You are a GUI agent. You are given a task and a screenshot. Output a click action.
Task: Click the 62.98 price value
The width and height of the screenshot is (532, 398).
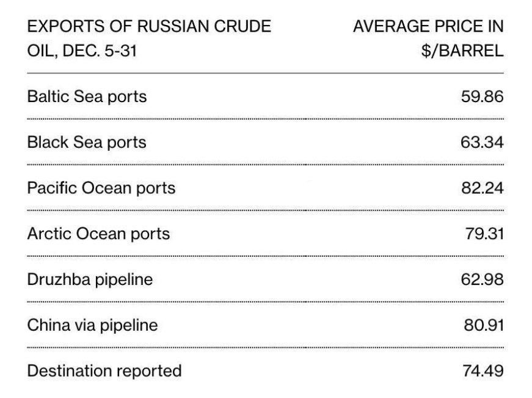[x=482, y=279]
